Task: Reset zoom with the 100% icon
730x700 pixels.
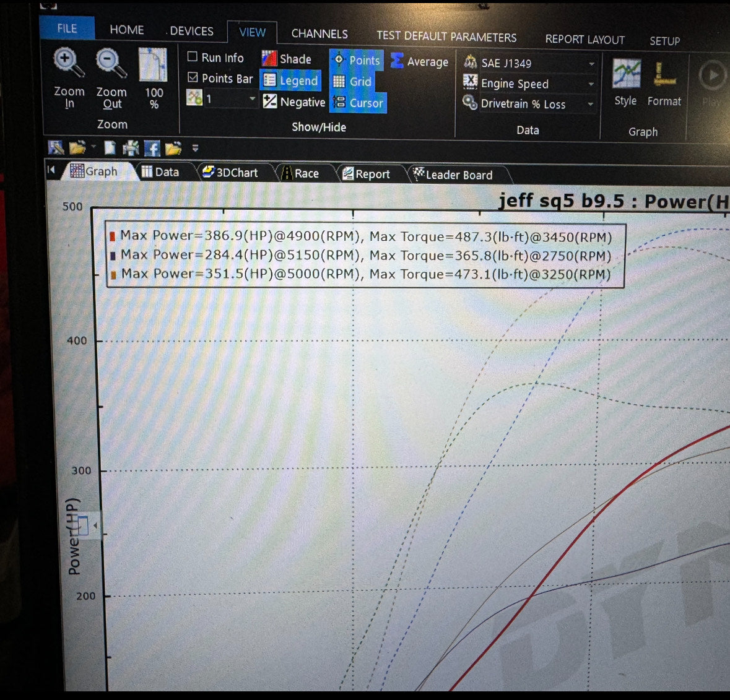Action: pyautogui.click(x=153, y=66)
